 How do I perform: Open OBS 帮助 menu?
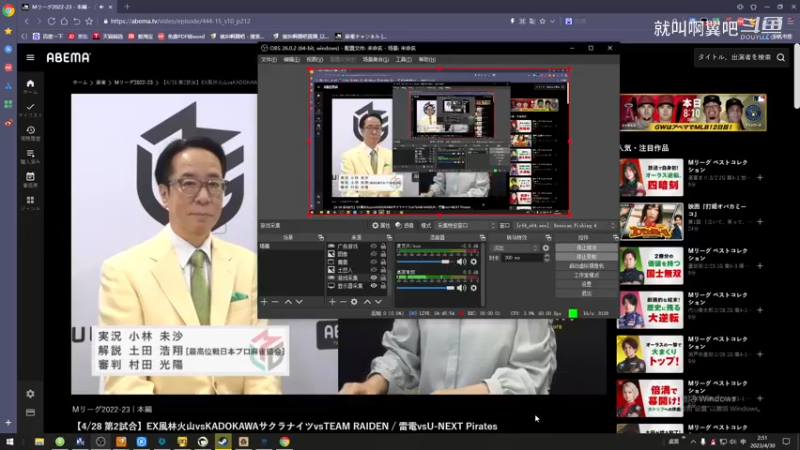coord(427,60)
